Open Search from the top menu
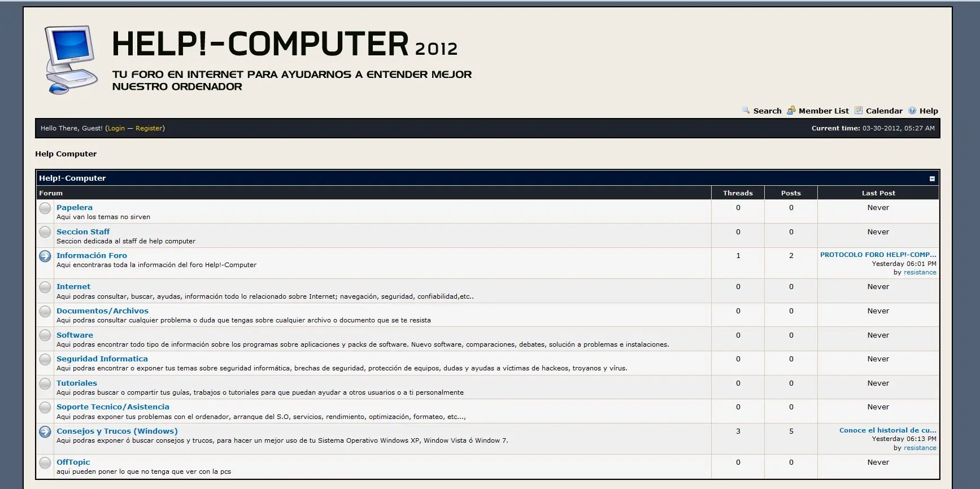This screenshot has height=489, width=980. coord(767,111)
